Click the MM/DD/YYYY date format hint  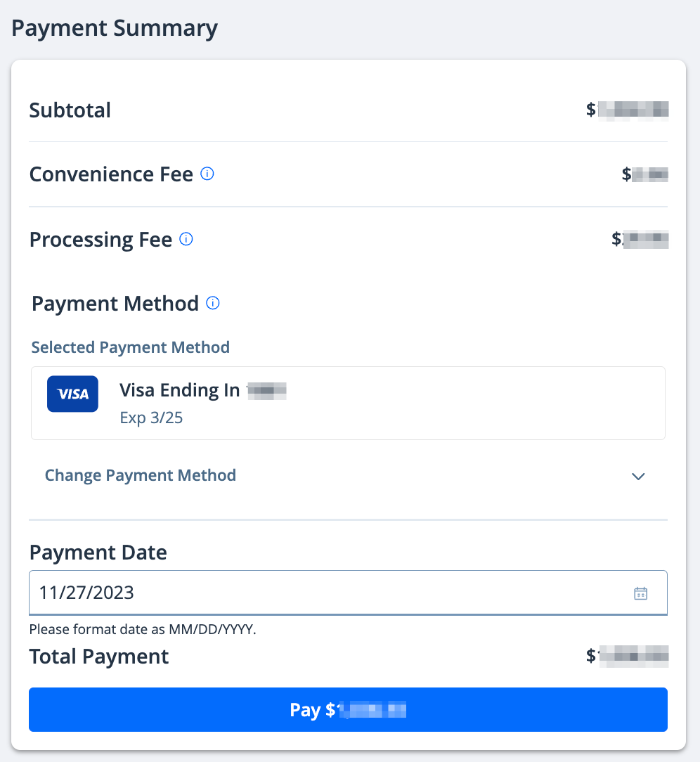point(143,629)
